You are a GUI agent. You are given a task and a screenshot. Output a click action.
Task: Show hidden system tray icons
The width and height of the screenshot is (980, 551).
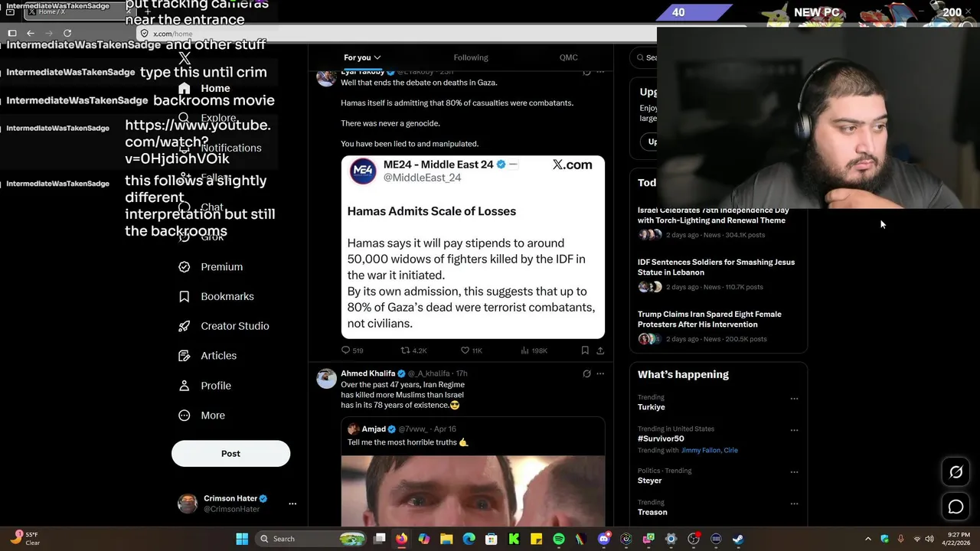click(x=868, y=539)
